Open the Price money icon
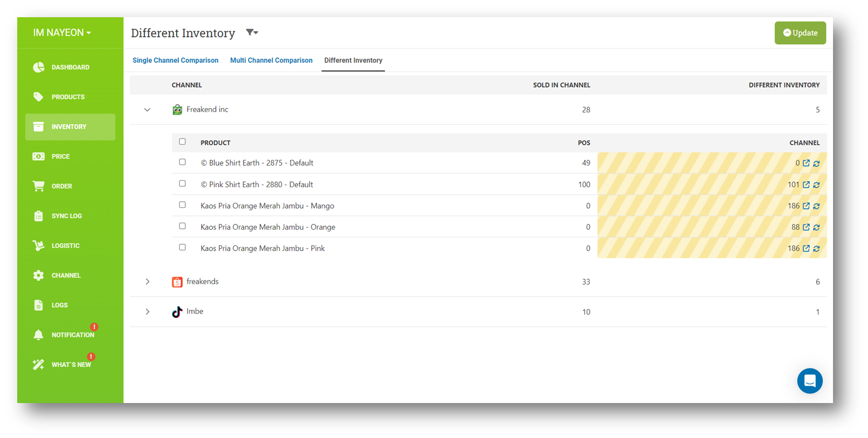868x438 pixels. point(38,157)
